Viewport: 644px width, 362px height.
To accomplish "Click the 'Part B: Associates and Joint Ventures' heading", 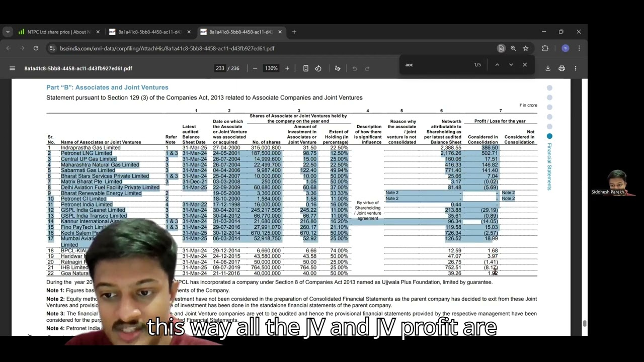I will [107, 87].
